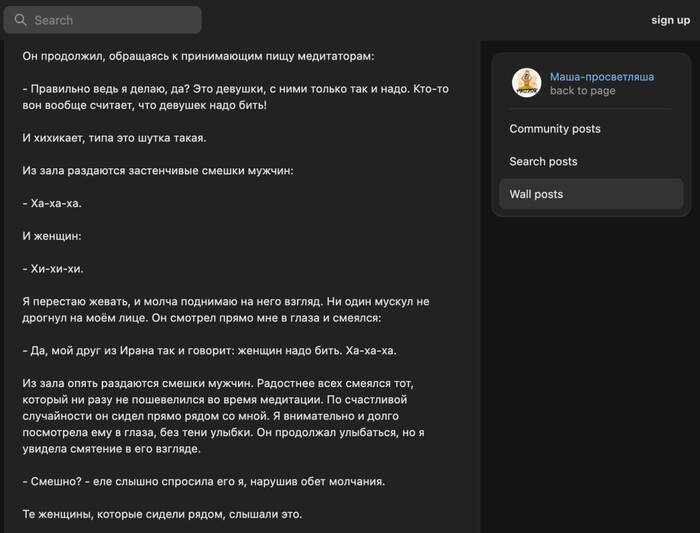Click the line starting "- Смешно?"
700x533 pixels.
click(204, 482)
